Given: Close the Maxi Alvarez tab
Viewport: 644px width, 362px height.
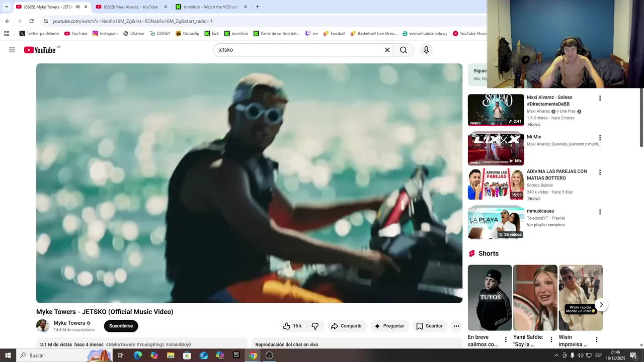Looking at the screenshot, I should [x=166, y=7].
